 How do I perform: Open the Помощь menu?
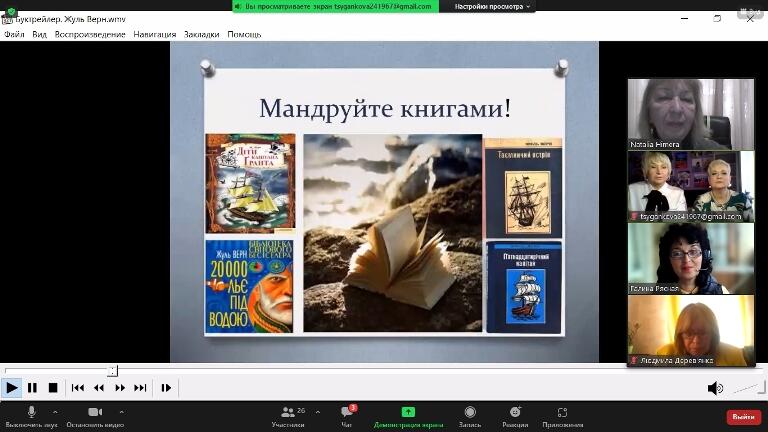244,34
